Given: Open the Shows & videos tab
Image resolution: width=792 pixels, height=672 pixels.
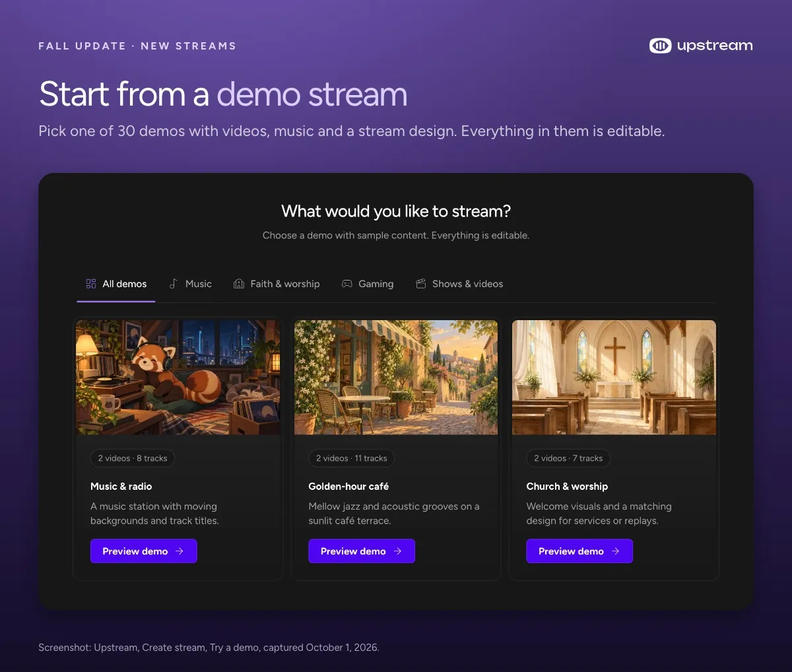Looking at the screenshot, I should pos(459,284).
